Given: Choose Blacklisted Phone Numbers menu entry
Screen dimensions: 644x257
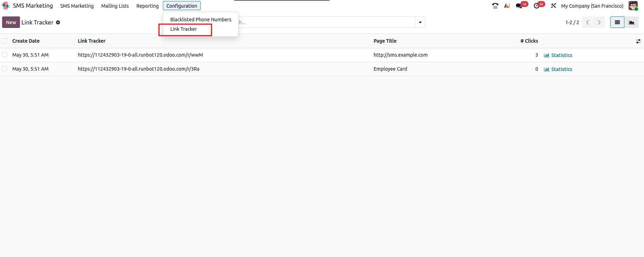Looking at the screenshot, I should (201, 20).
